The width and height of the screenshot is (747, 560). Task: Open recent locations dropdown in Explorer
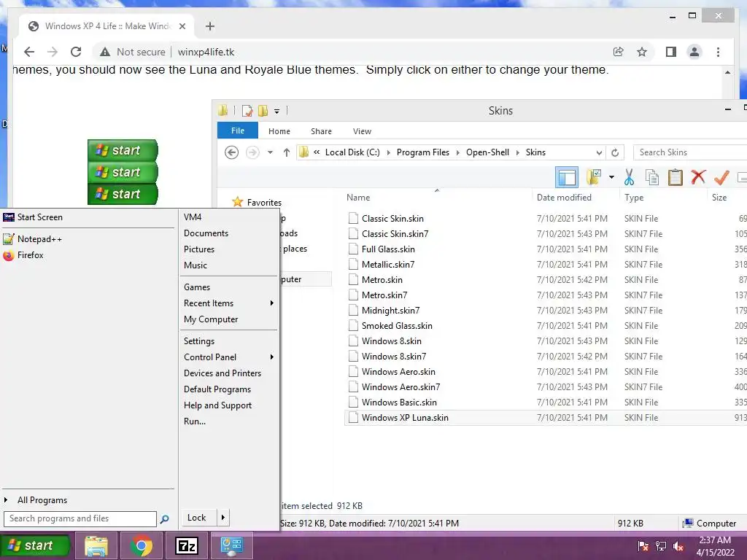pyautogui.click(x=270, y=152)
